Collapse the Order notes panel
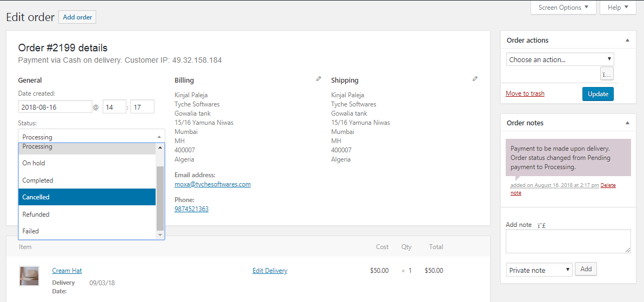Image resolution: width=644 pixels, height=302 pixels. [x=627, y=123]
